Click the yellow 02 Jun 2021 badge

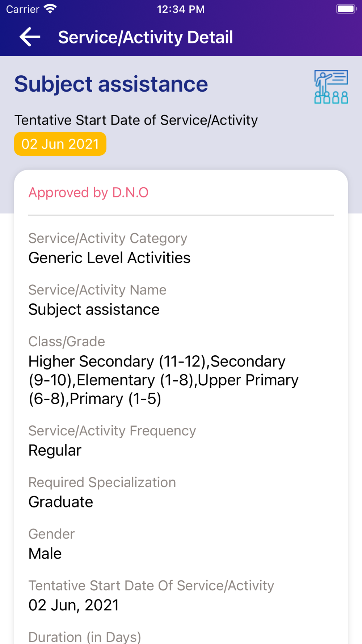(x=60, y=144)
